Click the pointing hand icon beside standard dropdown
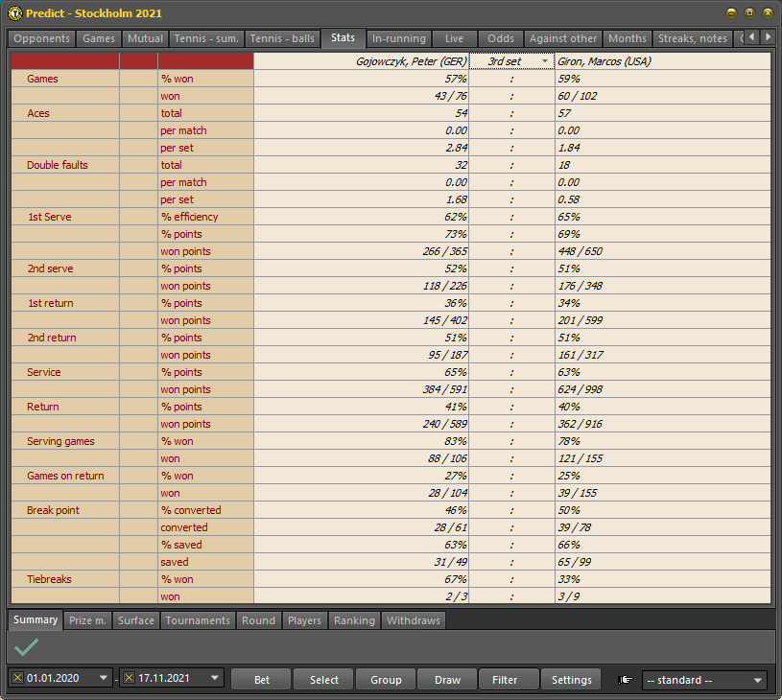Image resolution: width=782 pixels, height=700 pixels. 627,680
